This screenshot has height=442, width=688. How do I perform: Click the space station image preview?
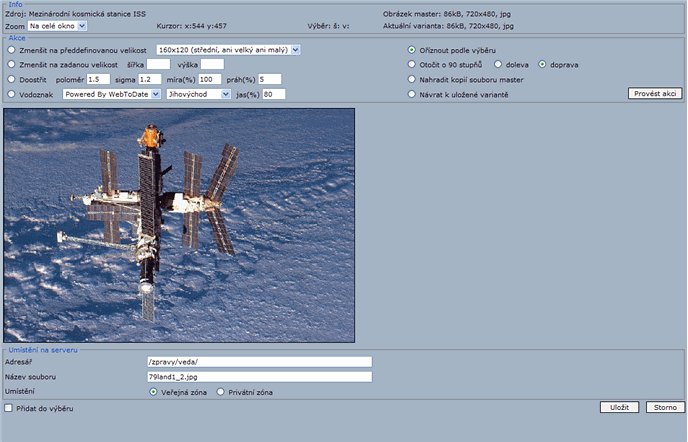point(180,224)
